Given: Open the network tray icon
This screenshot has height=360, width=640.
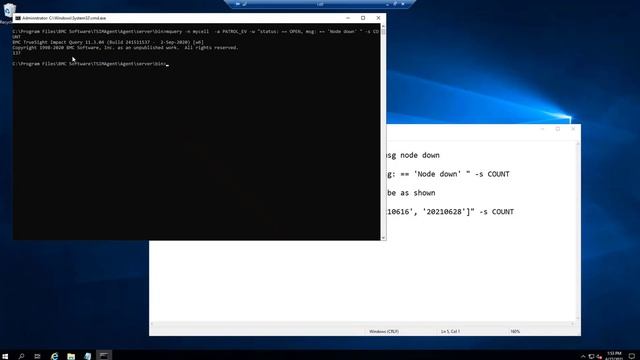Looking at the screenshot, I should click(591, 356).
